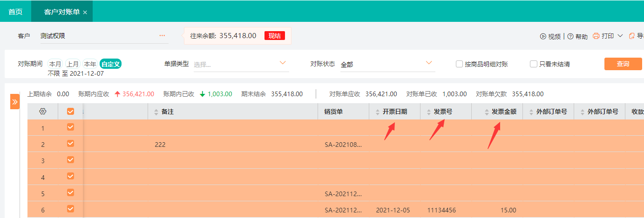Enable 按商品明细对账 checkbox
The width and height of the screenshot is (644, 218).
coord(459,64)
